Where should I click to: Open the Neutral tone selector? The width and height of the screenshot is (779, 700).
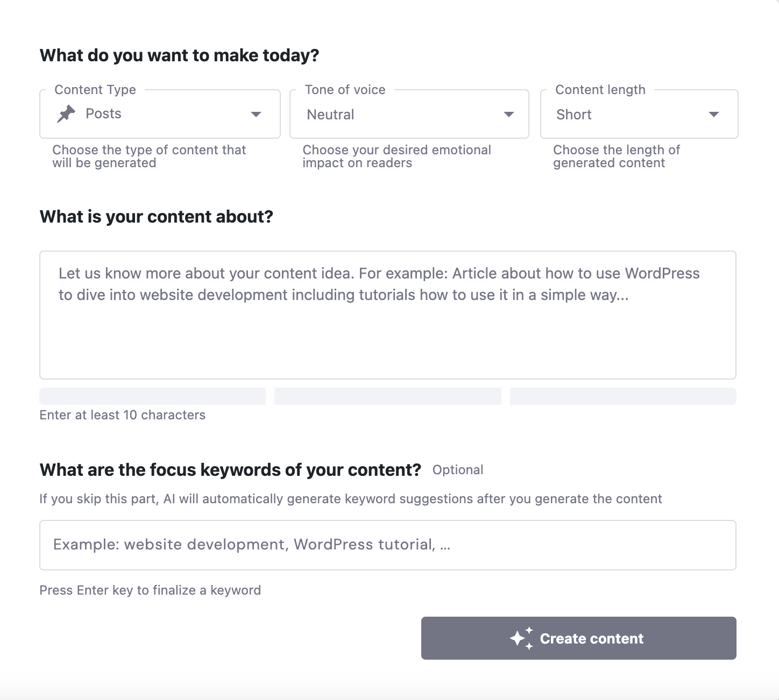(409, 114)
